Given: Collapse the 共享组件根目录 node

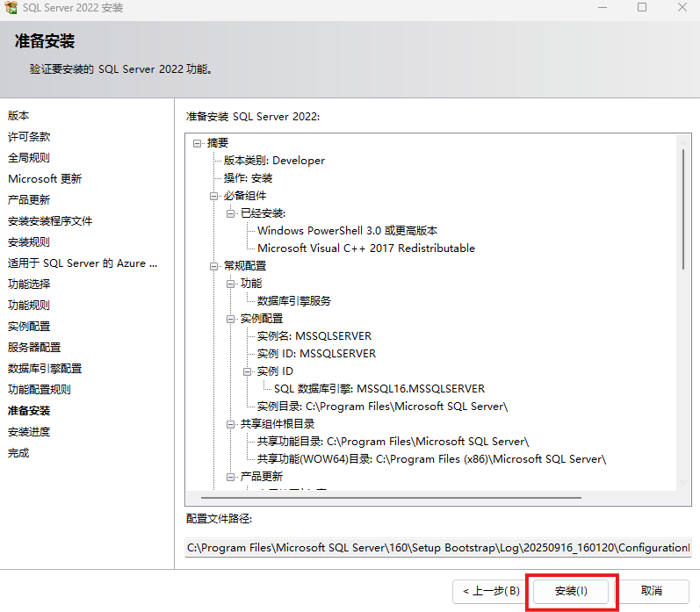Looking at the screenshot, I should tap(230, 424).
